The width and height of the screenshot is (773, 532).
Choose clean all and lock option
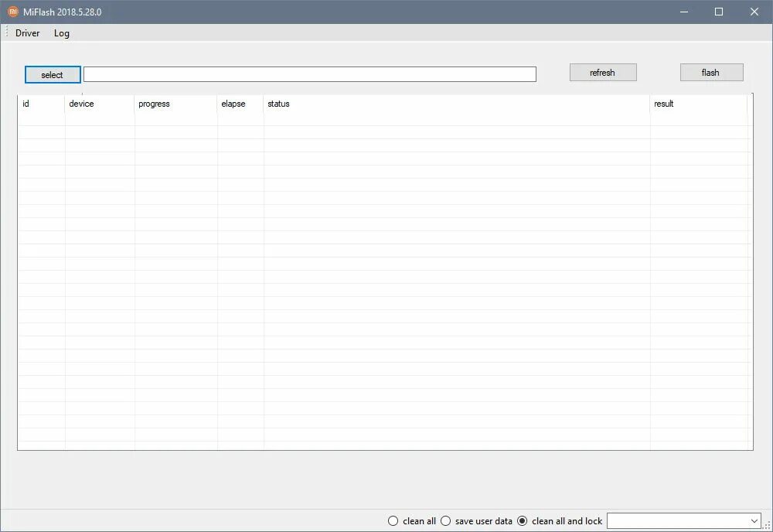click(560, 520)
